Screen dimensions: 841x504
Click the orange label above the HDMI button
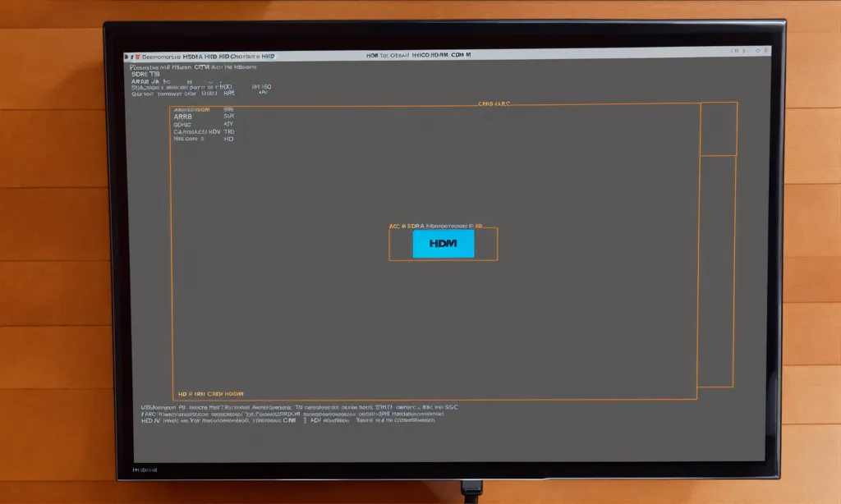coord(435,224)
